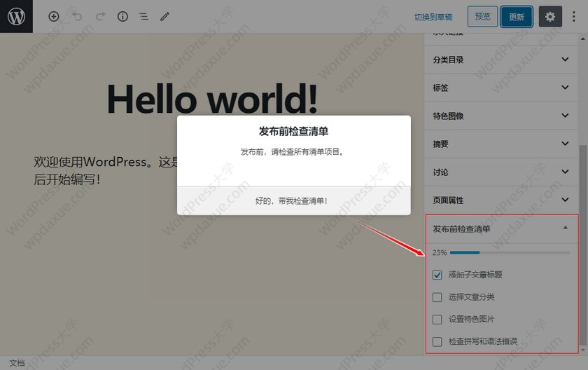Click the 预览 button
Viewport: 588px width, 370px height.
[482, 17]
